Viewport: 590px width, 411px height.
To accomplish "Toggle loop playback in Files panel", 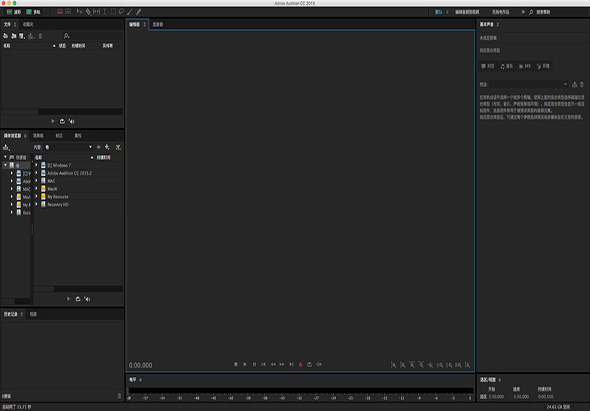I will tap(62, 121).
